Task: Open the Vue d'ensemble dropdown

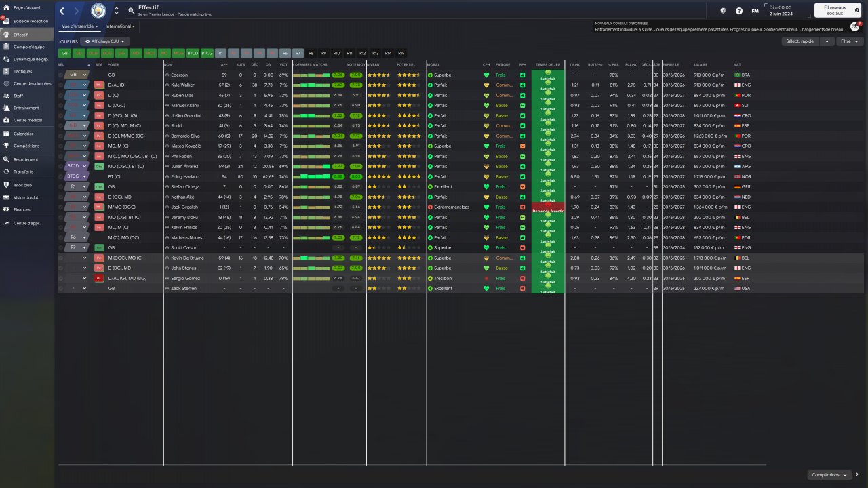Action: point(80,26)
